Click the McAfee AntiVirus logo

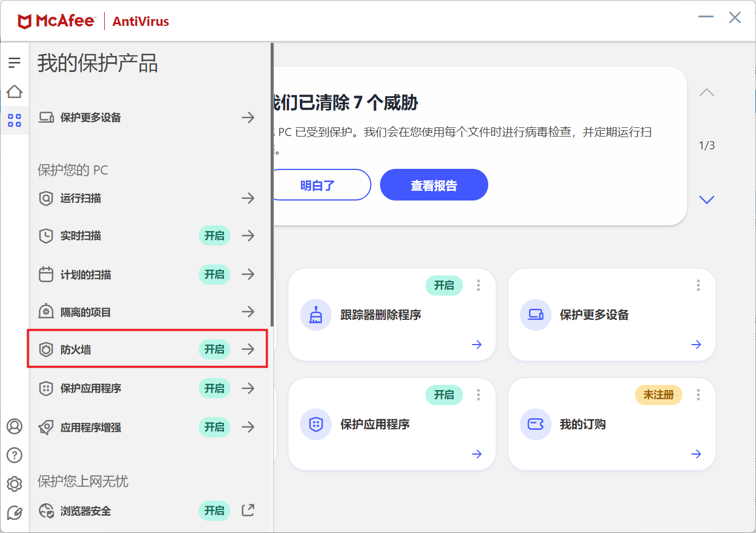coord(93,21)
